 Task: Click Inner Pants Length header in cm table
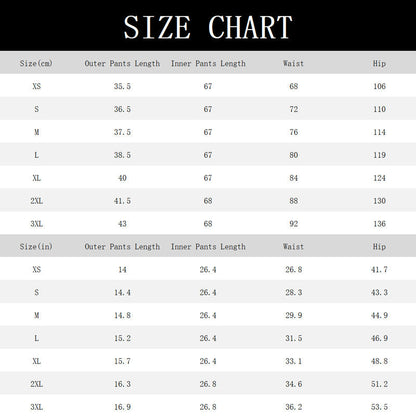[208, 63]
